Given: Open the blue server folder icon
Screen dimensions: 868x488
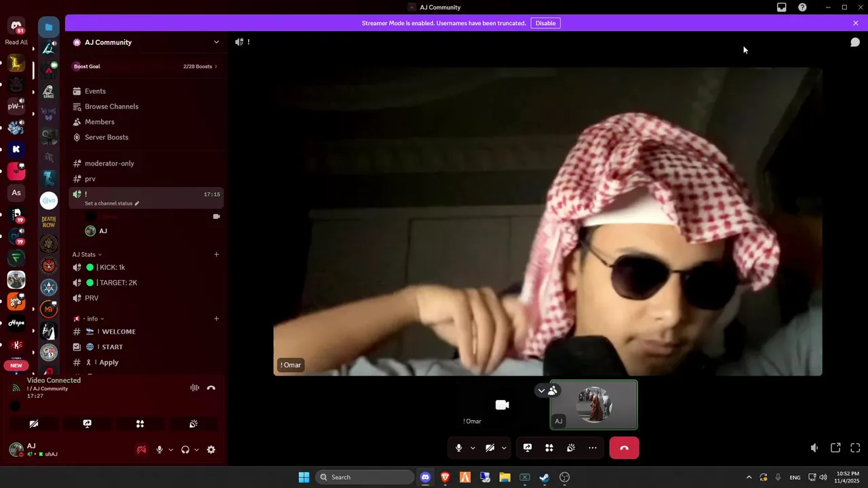Looking at the screenshot, I should (49, 27).
